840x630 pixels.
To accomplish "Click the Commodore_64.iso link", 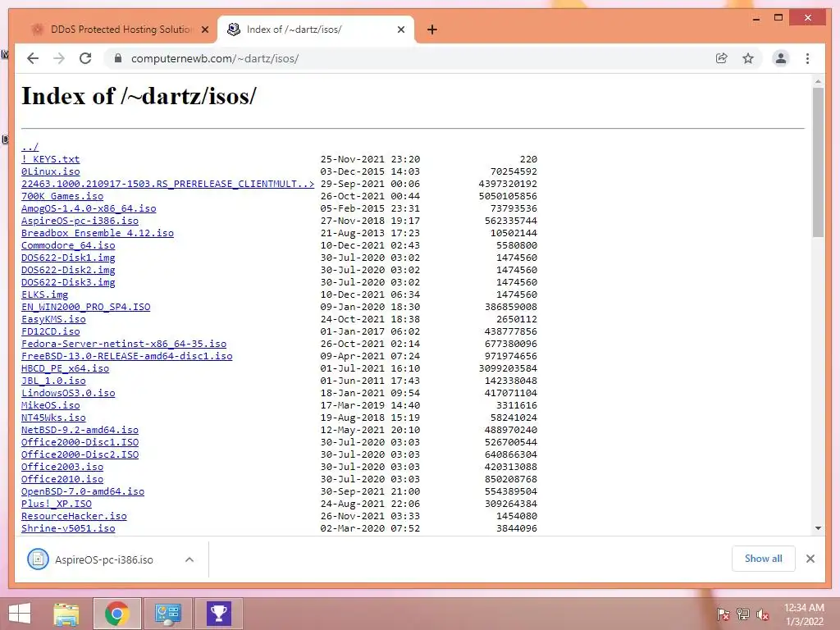I will pyautogui.click(x=68, y=245).
